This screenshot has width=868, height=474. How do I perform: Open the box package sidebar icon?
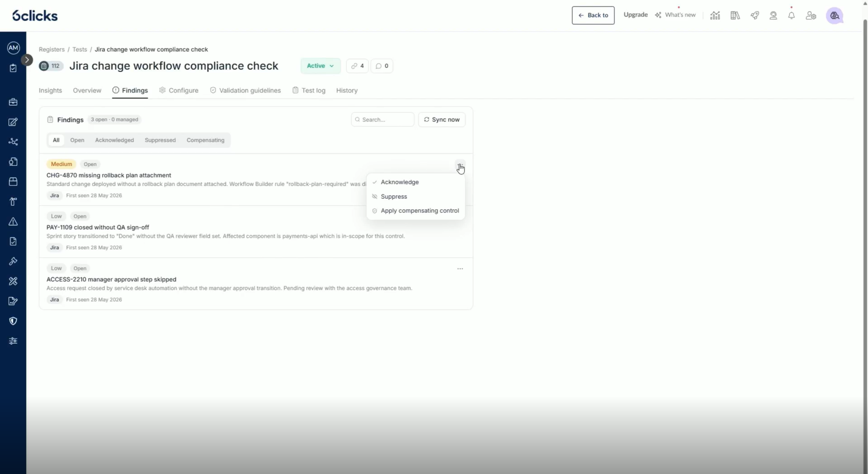point(13,182)
